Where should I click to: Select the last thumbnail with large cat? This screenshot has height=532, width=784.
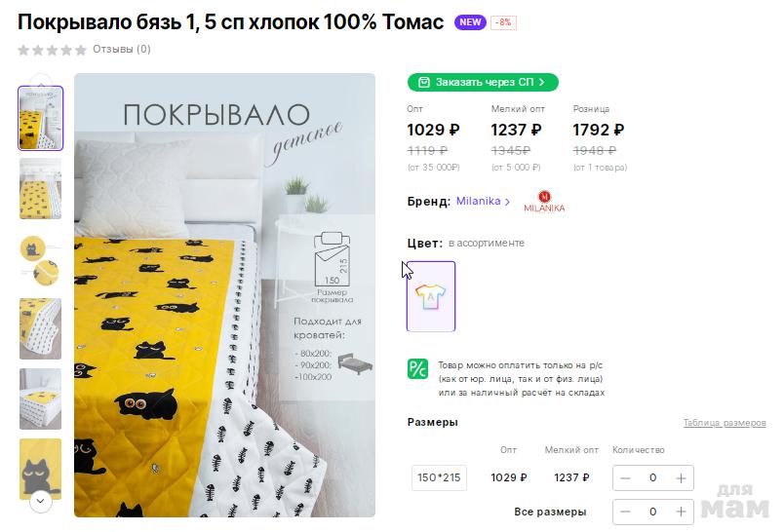tap(40, 464)
